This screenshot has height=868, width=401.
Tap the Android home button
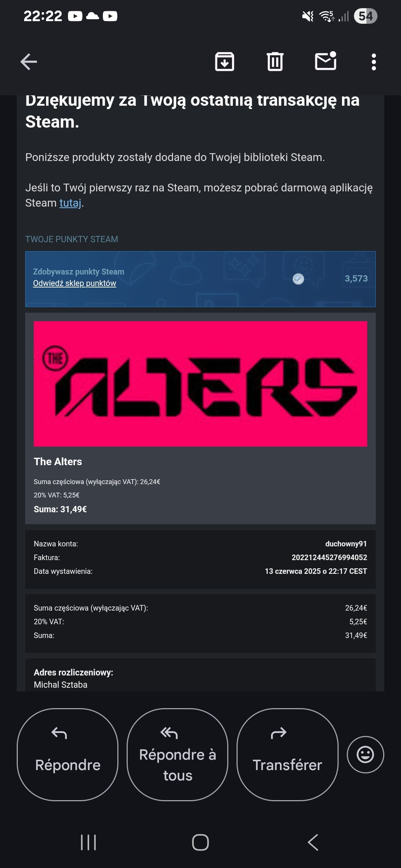[x=200, y=842]
